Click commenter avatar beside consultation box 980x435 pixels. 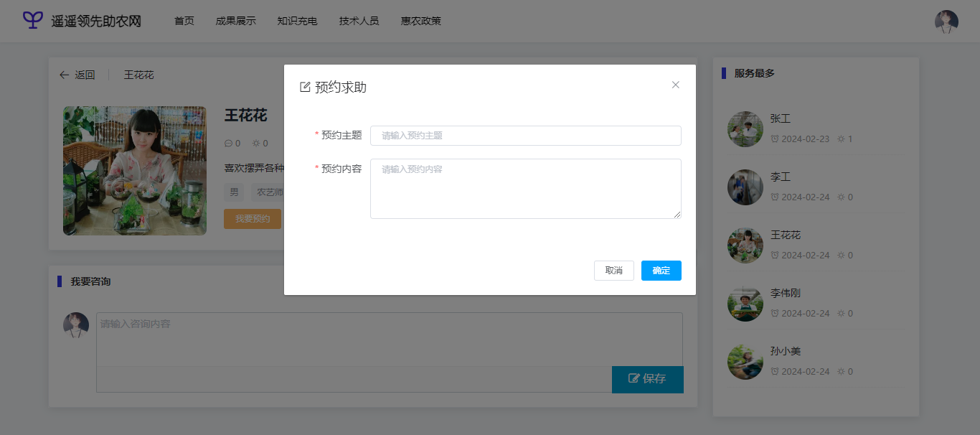point(76,325)
